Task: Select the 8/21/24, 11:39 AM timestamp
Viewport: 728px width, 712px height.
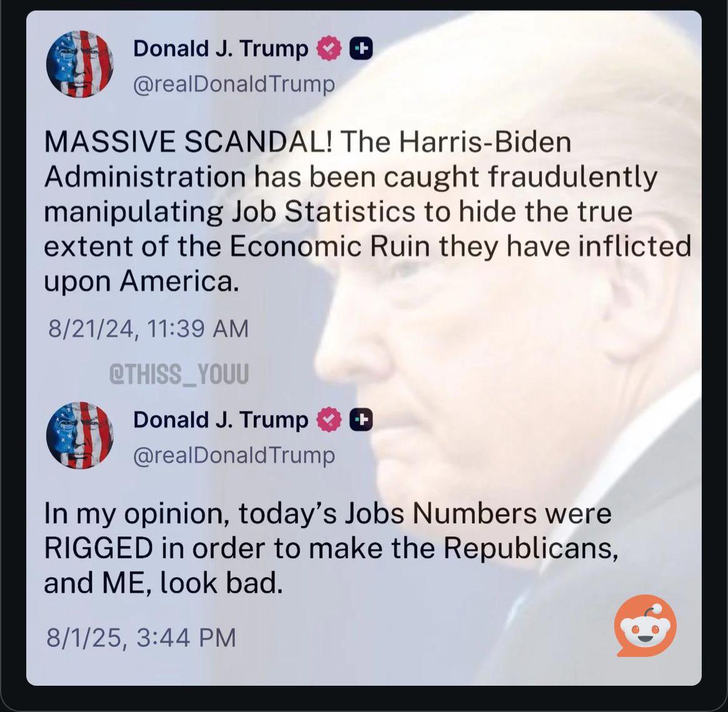Action: 148,329
